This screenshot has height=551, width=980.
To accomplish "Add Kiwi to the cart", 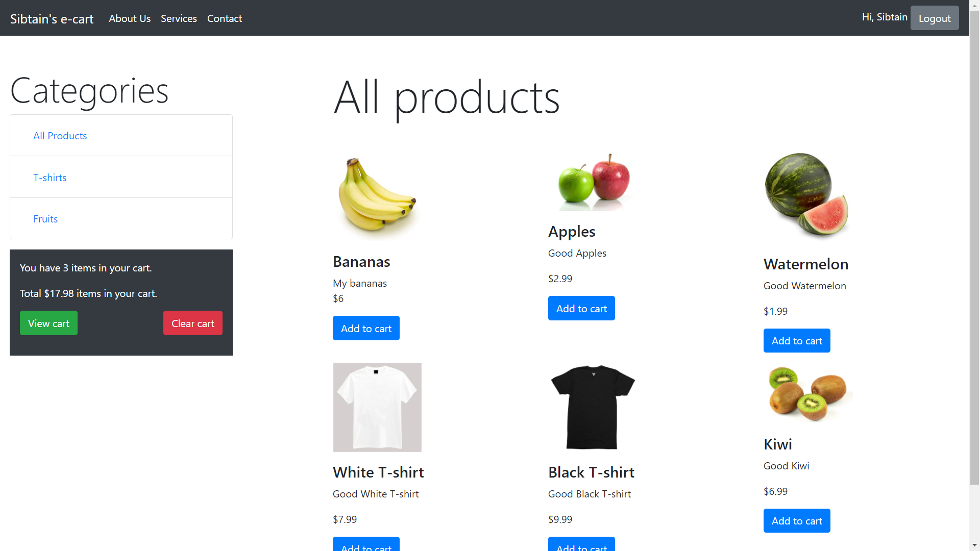I will 797,520.
